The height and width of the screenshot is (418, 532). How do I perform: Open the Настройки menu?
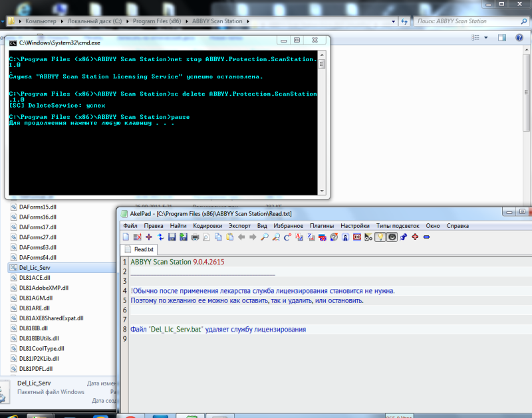tap(355, 226)
